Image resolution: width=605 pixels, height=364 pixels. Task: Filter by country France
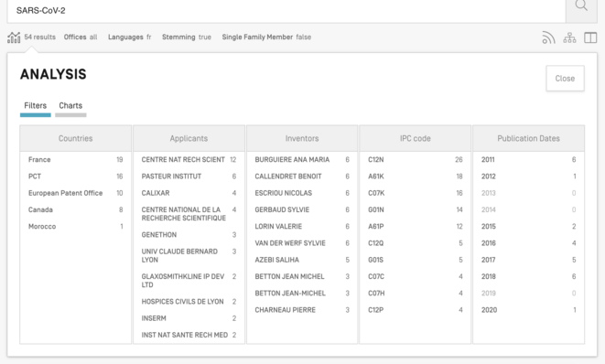[76, 160]
